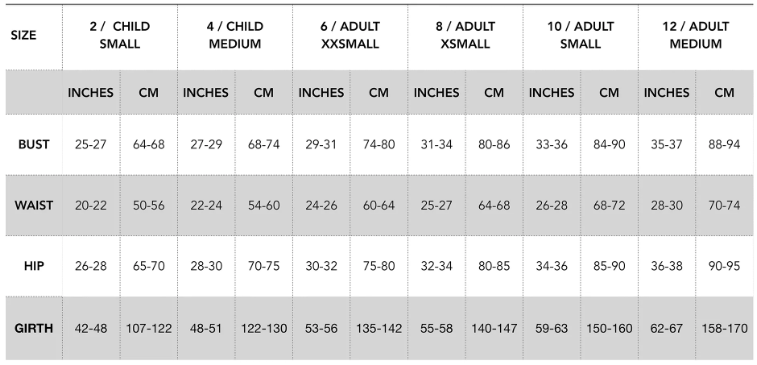Viewport: 757px width, 365px height.
Task: Select the 12 / ADULT MEDIUM header
Action: click(x=696, y=35)
